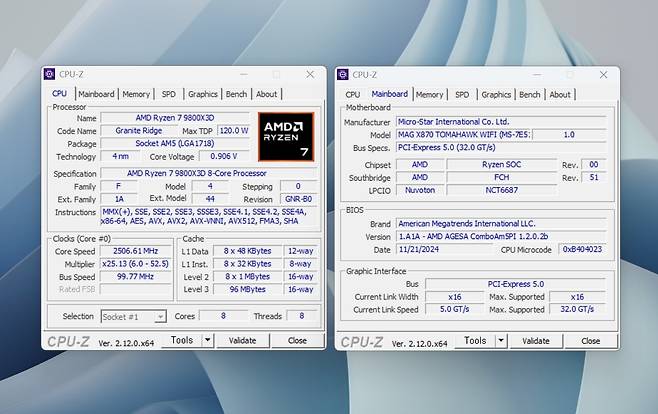Click the CPU-Z icon in the right window title bar
Image resolution: width=658 pixels, height=414 pixels.
(x=343, y=74)
